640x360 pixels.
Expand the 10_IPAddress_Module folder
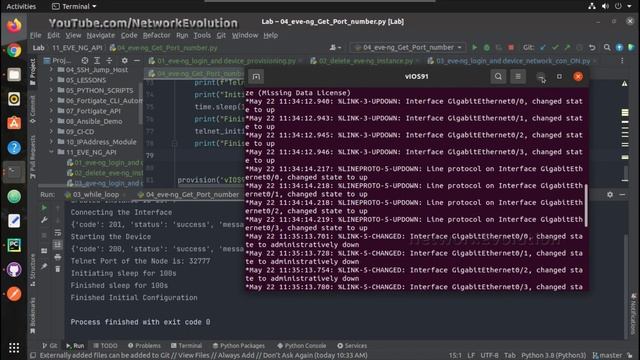(x=51, y=142)
